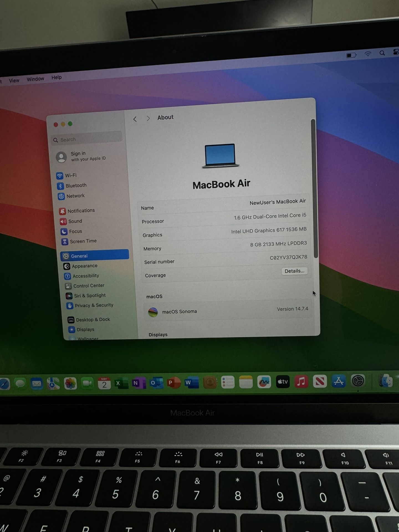Click the About pane vertical scrollbar
Screen dimensions: 399x532
[x=314, y=188]
